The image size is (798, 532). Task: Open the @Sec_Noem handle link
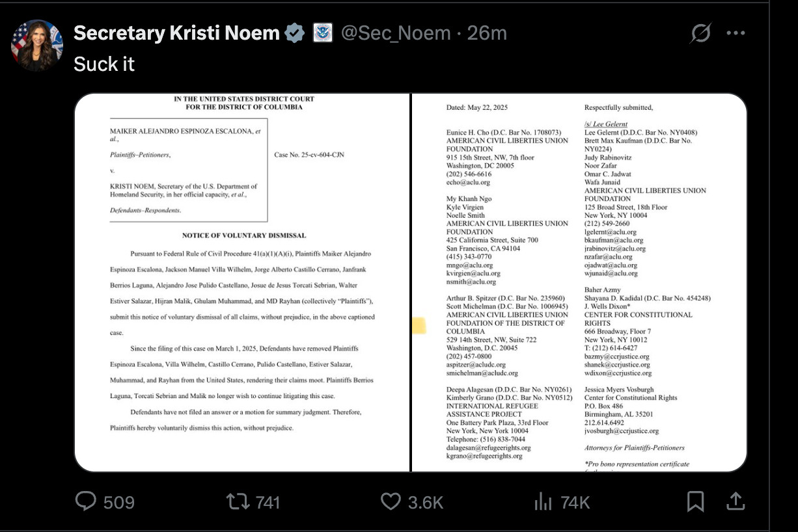396,33
